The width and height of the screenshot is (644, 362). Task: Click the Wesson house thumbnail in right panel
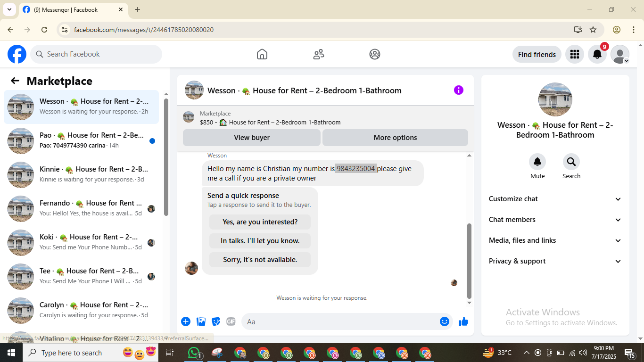coord(555,99)
